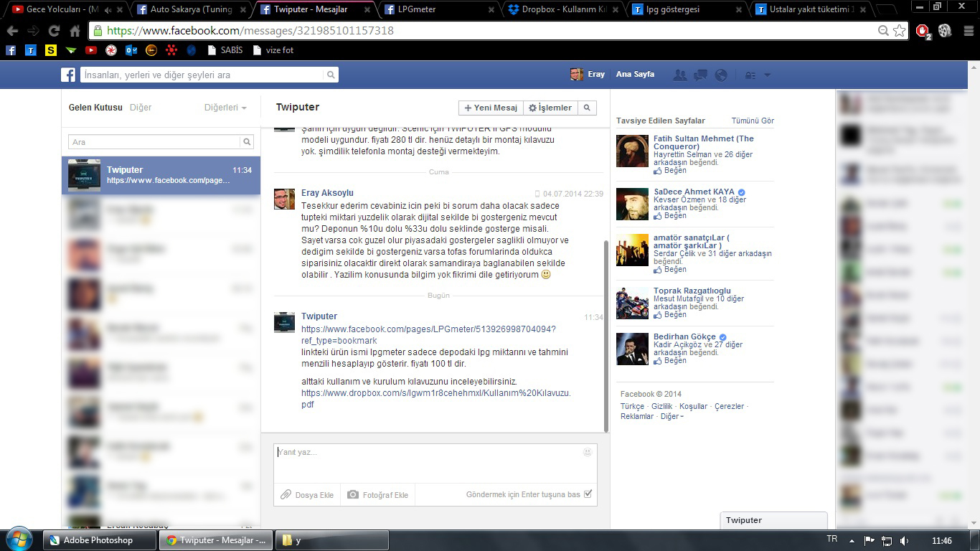Open the notifications globe icon

[x=722, y=75]
